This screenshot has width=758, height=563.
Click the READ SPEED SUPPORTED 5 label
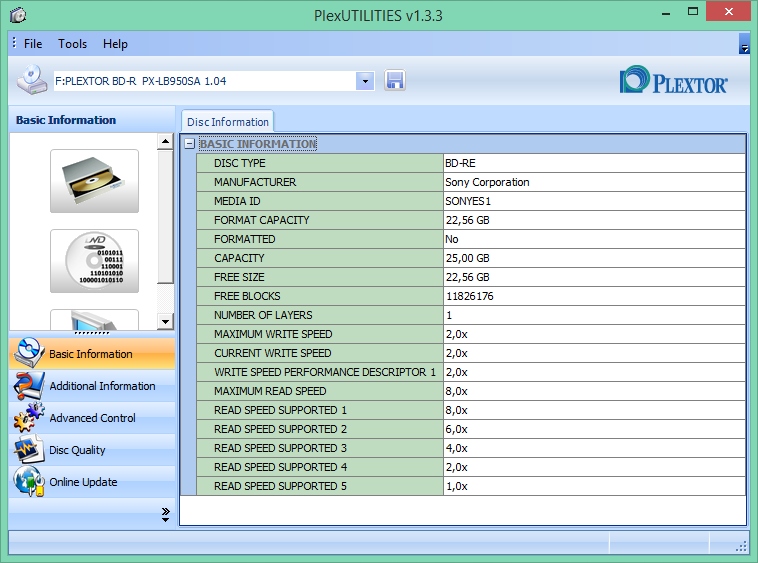pos(280,486)
